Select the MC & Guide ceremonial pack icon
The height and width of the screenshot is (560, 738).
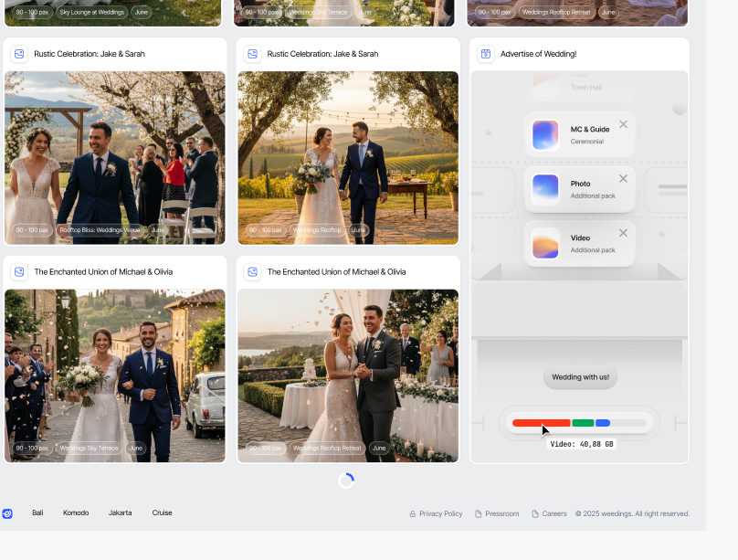pyautogui.click(x=544, y=134)
